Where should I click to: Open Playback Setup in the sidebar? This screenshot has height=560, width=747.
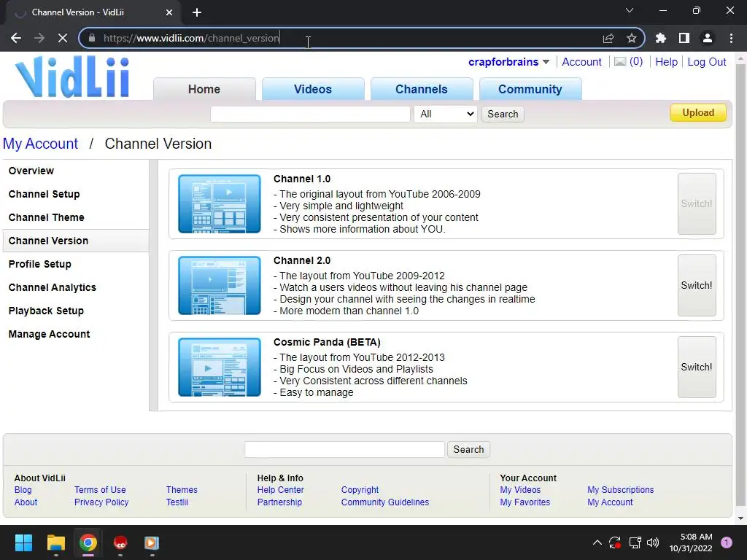(46, 311)
